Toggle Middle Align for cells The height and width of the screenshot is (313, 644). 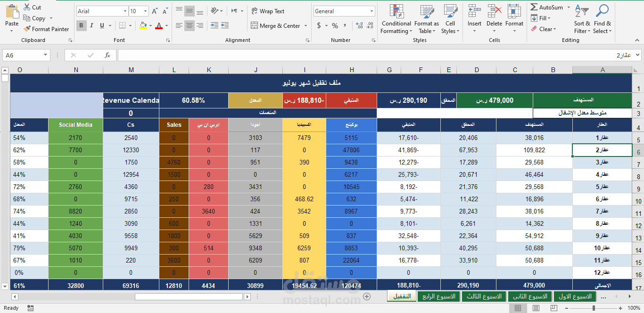click(189, 11)
